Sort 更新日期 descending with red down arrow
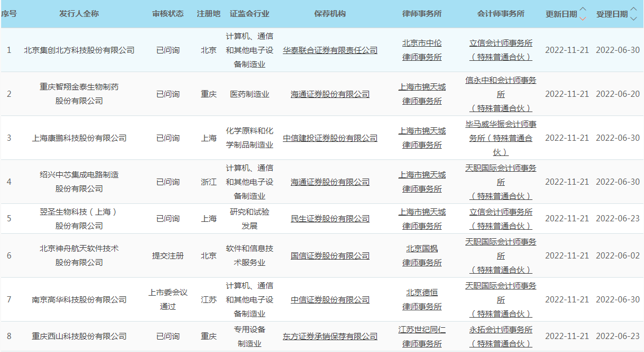This screenshot has height=352, width=644. pos(583,18)
